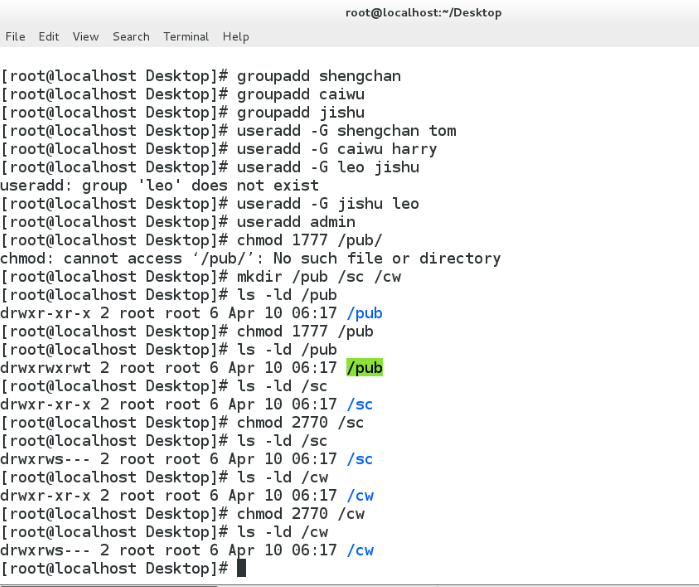Click the 'useradd -G caiwu harry' line

tap(337, 149)
